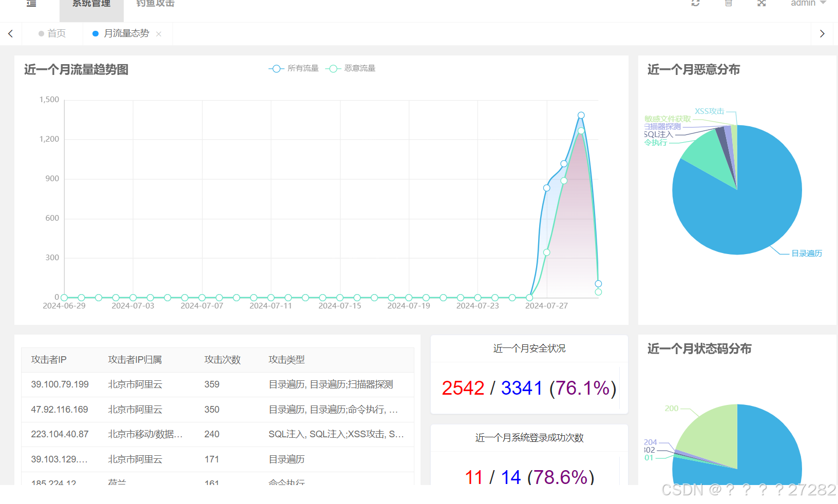
Task: Toggle 所有流量 series in chart legend
Action: (x=294, y=68)
